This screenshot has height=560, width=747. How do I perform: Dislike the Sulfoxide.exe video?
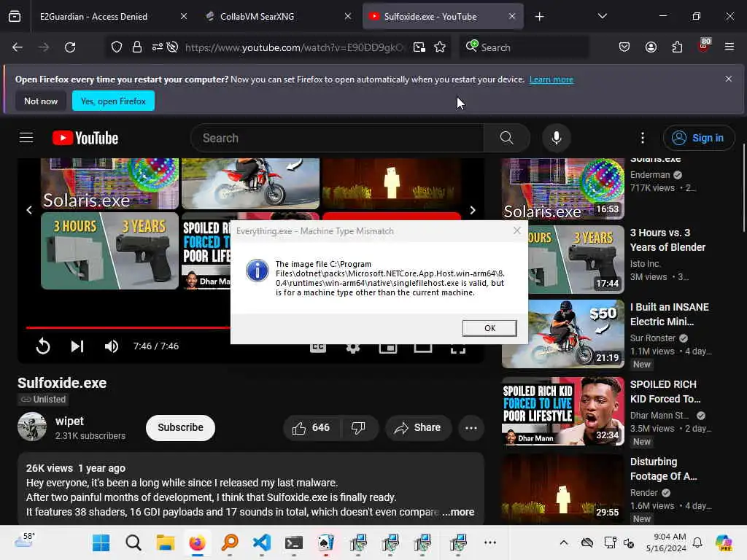click(359, 427)
